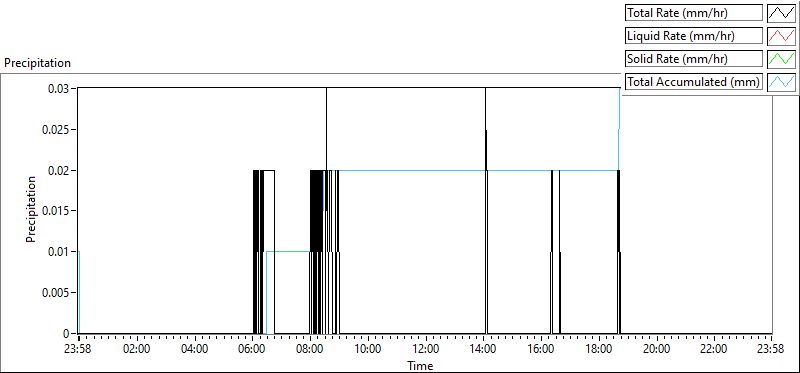800x373 pixels.
Task: Click the vertical Precipitation axis label
Action: pyautogui.click(x=31, y=209)
